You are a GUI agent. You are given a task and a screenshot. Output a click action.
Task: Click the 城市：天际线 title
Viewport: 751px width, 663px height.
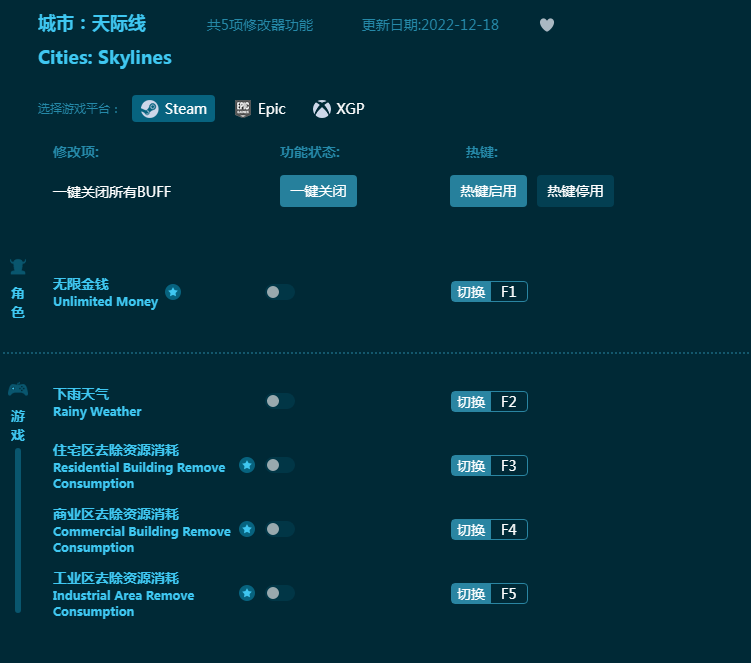click(92, 23)
